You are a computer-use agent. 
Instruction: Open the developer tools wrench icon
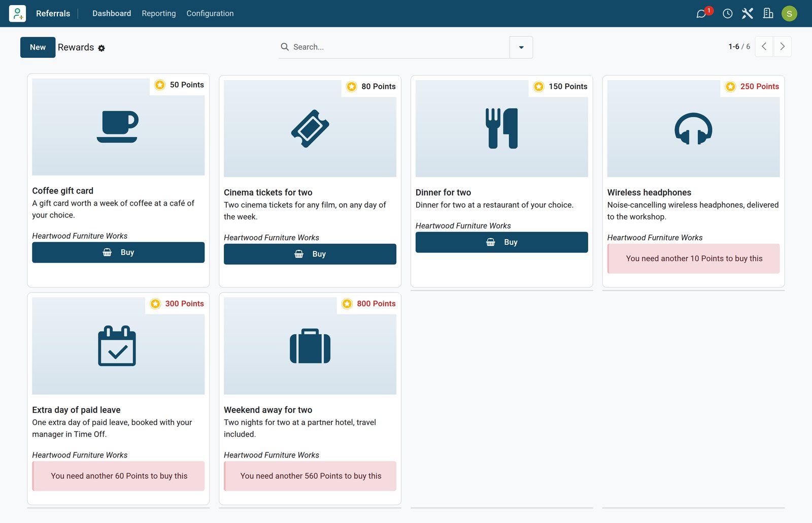[748, 14]
